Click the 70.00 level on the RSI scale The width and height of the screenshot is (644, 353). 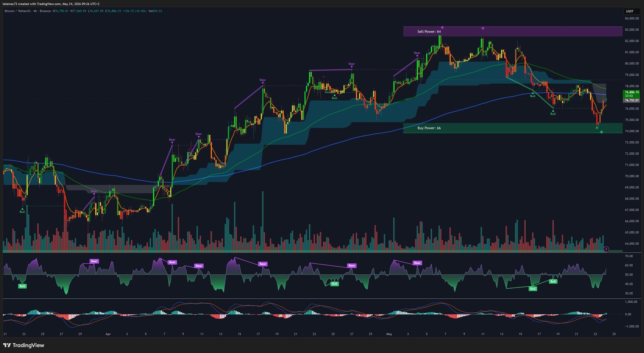(629, 256)
